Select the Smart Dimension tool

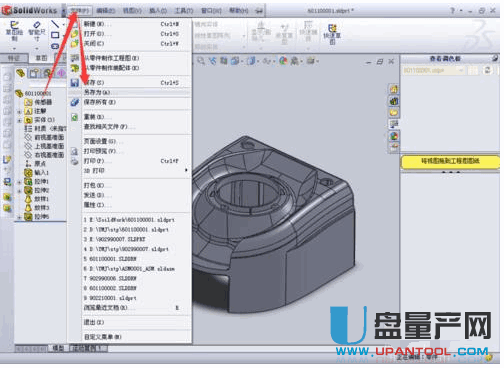tap(37, 31)
